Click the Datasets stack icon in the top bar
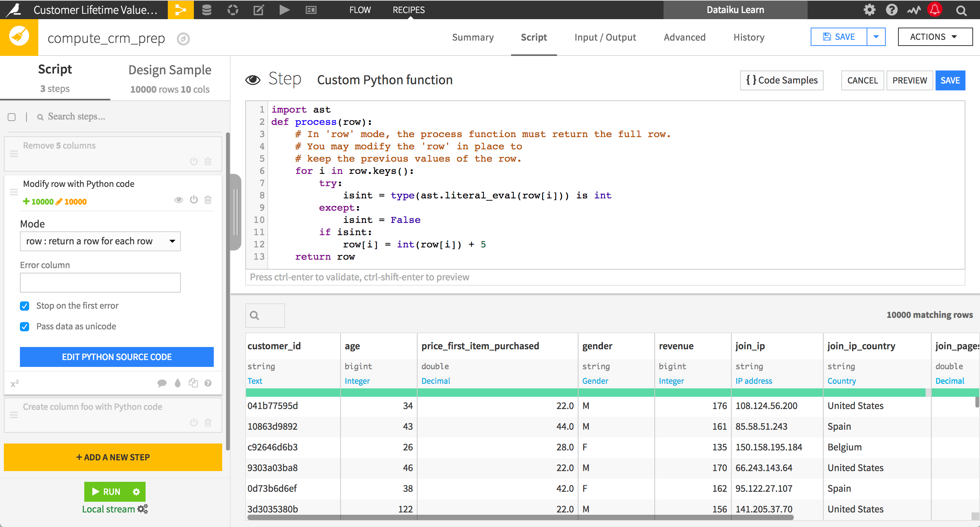Screen dimensions: 980x527 point(206,10)
